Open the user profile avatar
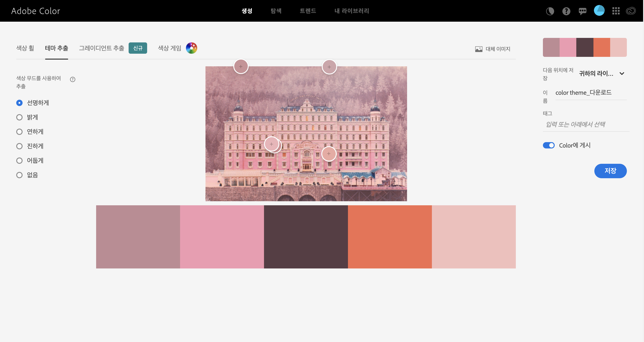Viewport: 644px width, 342px height. (599, 11)
